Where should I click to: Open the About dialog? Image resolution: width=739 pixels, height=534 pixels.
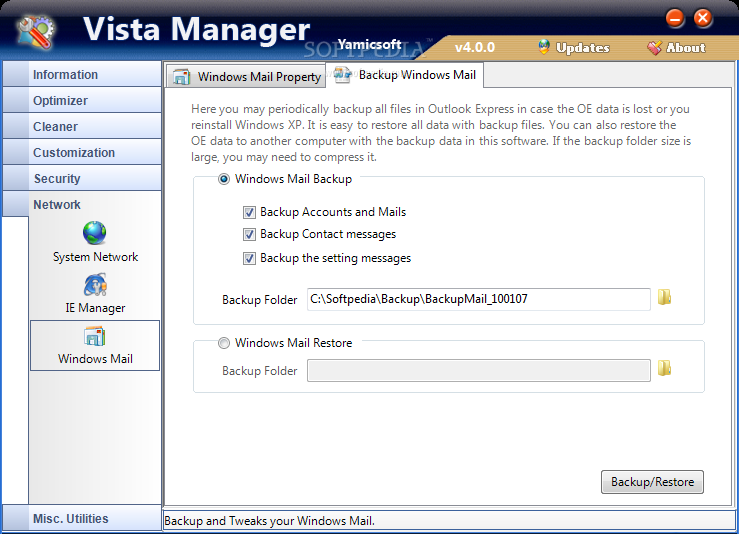(x=676, y=48)
